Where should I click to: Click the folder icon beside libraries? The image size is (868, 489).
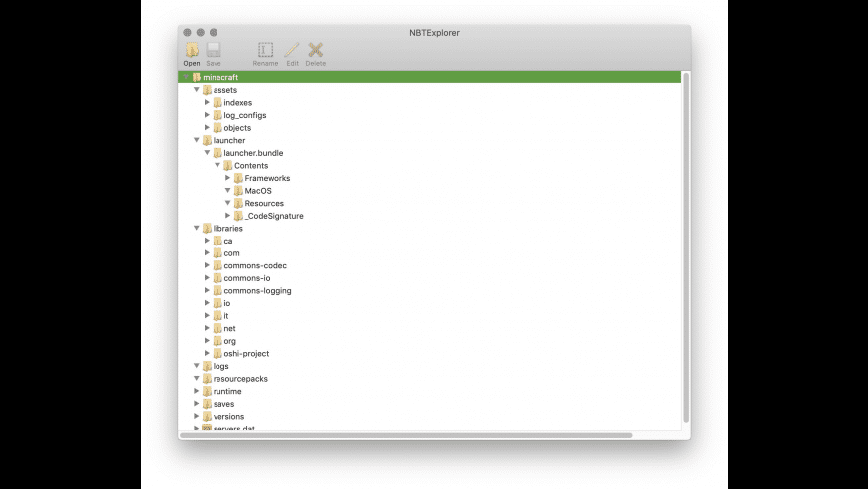[207, 228]
